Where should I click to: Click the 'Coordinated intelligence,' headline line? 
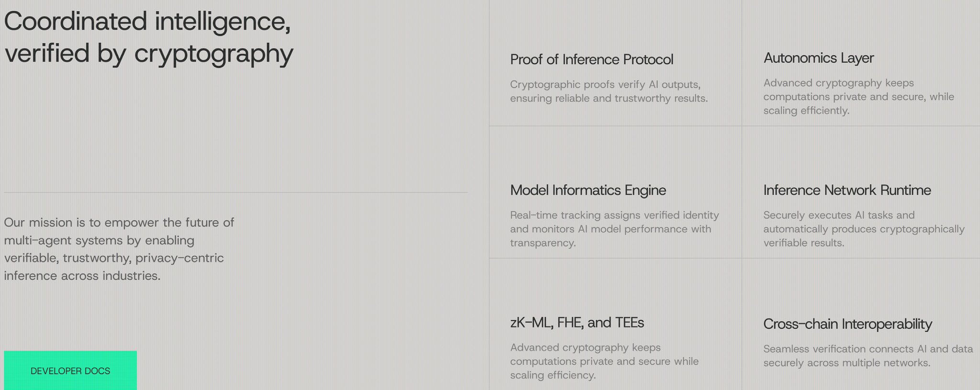(x=147, y=22)
